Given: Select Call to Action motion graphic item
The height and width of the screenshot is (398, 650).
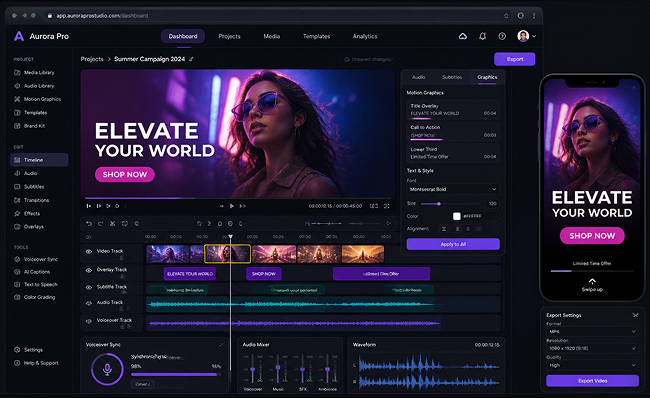Looking at the screenshot, I should tap(453, 131).
